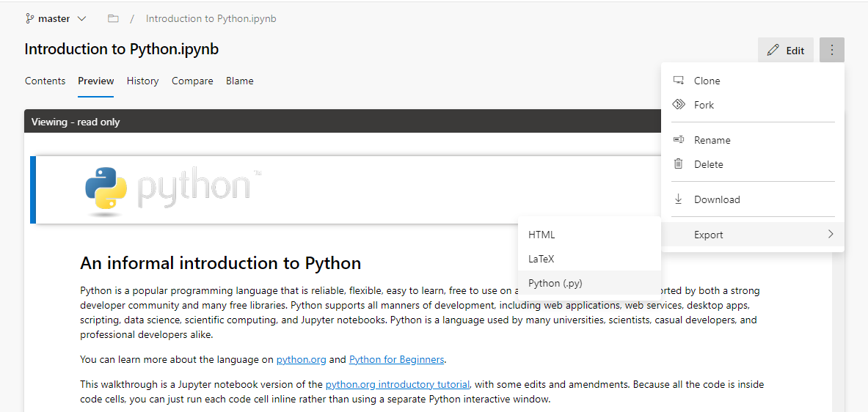This screenshot has height=412, width=868.
Task: Open the repository root folder icon
Action: click(113, 19)
